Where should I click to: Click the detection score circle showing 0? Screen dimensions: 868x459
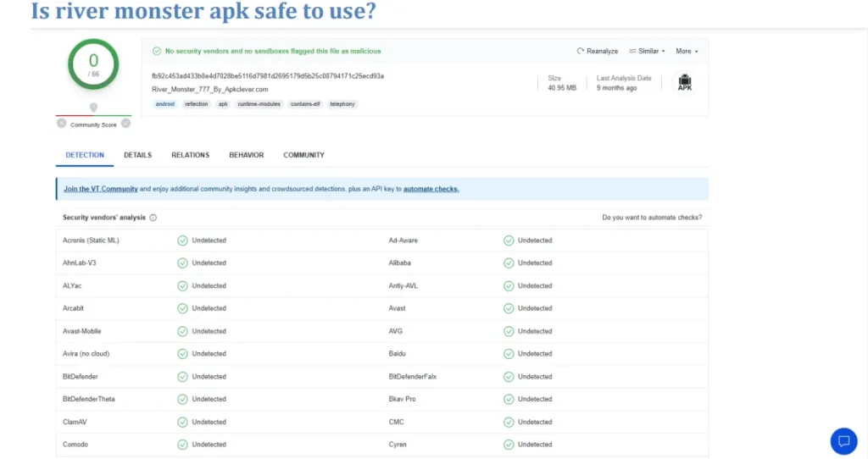(93, 64)
